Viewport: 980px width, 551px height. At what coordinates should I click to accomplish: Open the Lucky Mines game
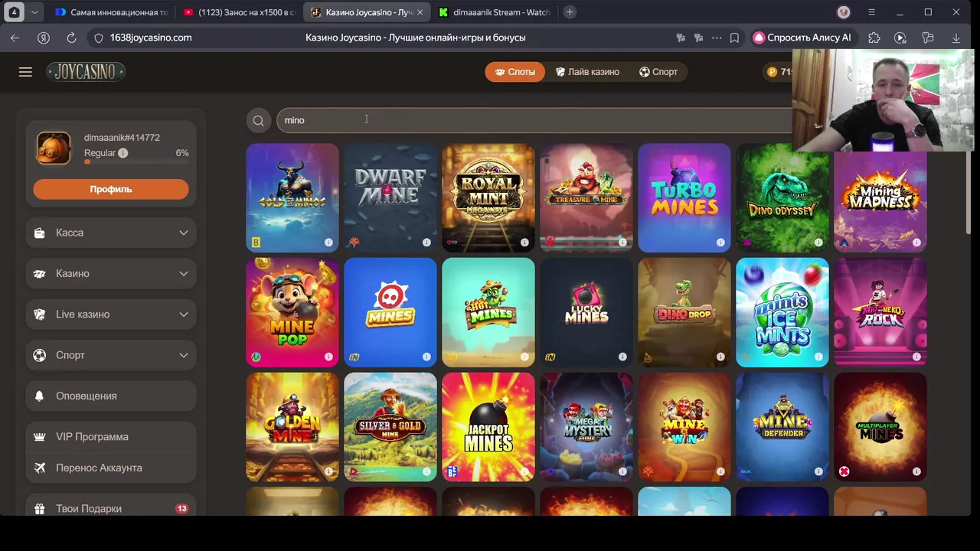(586, 312)
